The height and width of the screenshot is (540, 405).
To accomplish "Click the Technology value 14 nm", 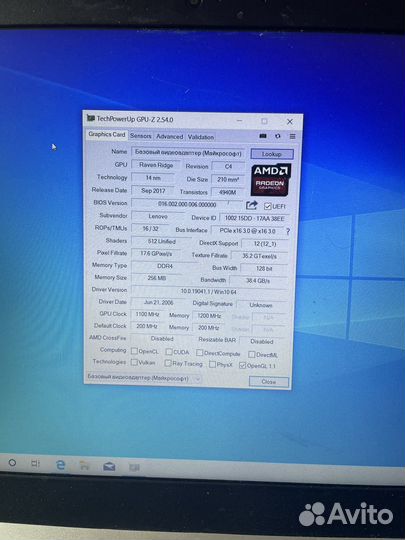I will click(x=153, y=178).
